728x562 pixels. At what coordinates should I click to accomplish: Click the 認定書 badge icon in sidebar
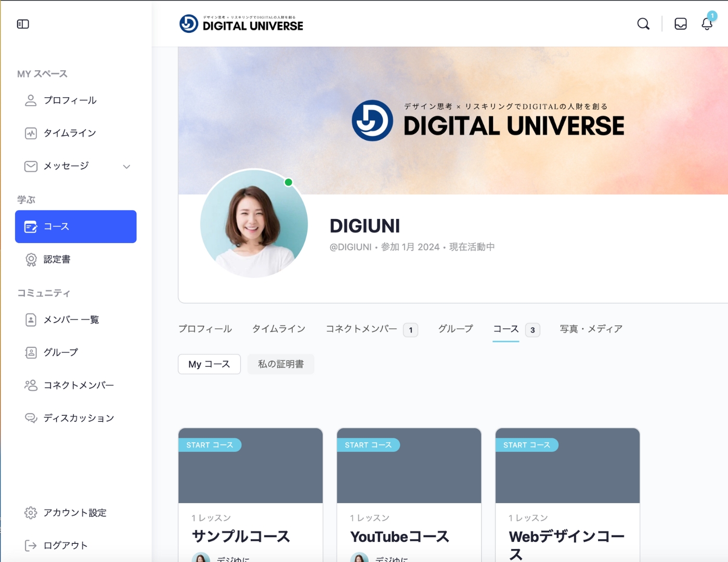pyautogui.click(x=31, y=260)
